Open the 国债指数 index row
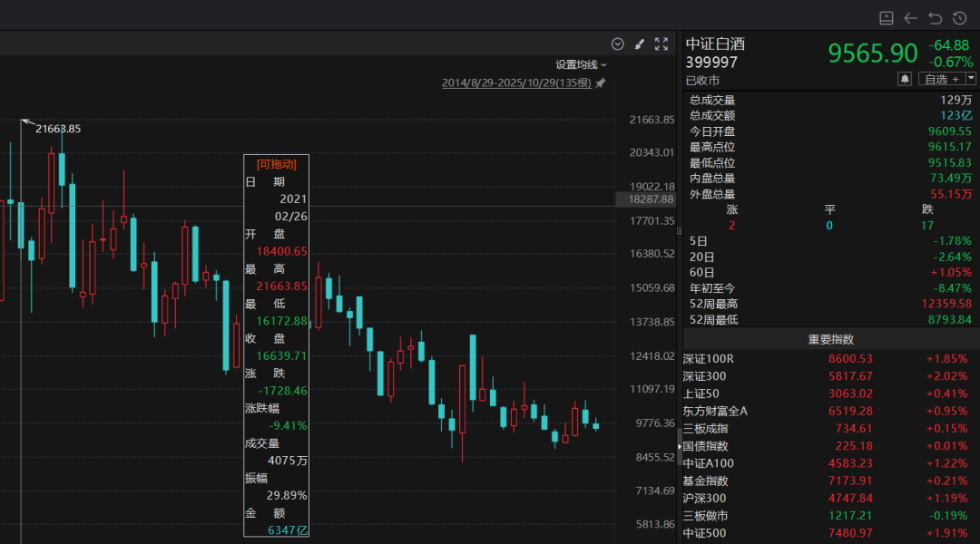This screenshot has height=544, width=980. (x=830, y=447)
